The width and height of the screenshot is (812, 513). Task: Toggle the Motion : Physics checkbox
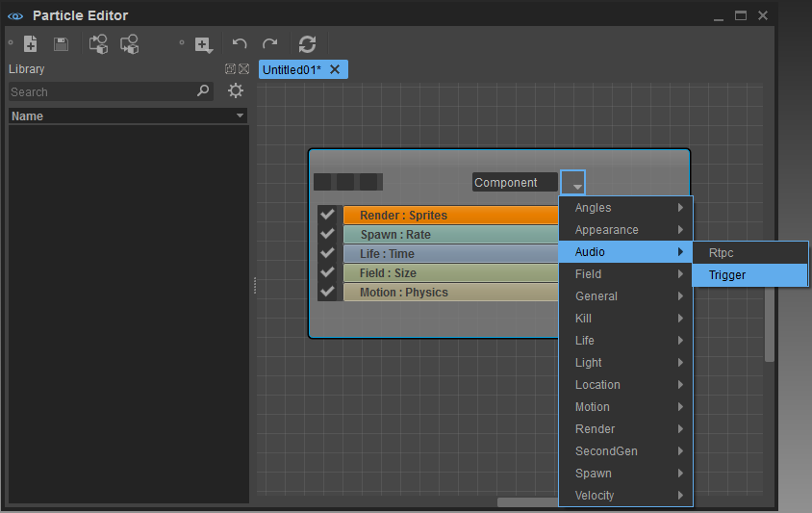327,292
